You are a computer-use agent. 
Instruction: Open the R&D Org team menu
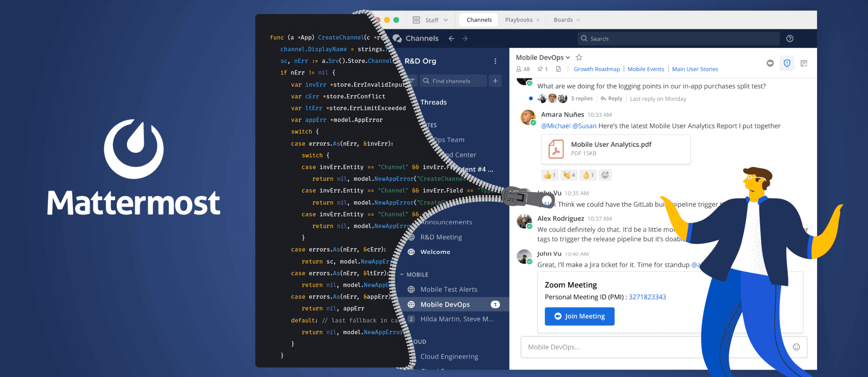coord(495,61)
